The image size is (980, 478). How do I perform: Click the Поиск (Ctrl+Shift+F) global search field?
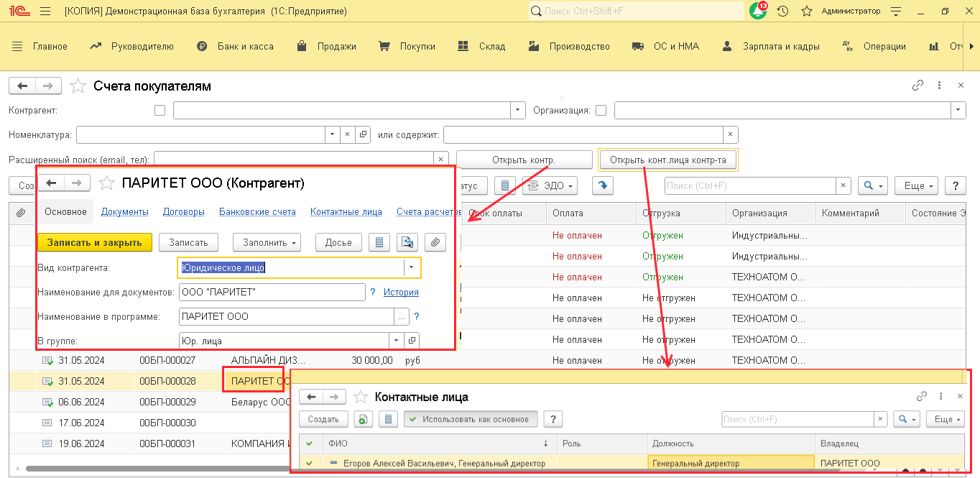(637, 11)
